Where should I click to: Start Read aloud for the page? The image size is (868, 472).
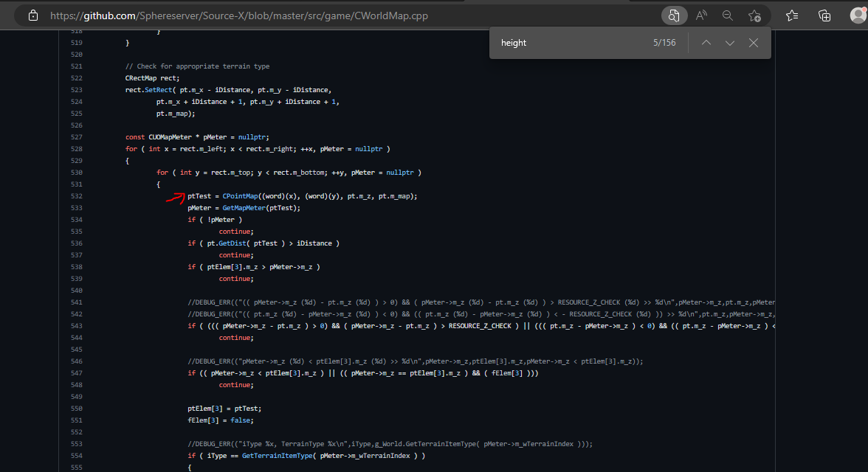point(700,15)
